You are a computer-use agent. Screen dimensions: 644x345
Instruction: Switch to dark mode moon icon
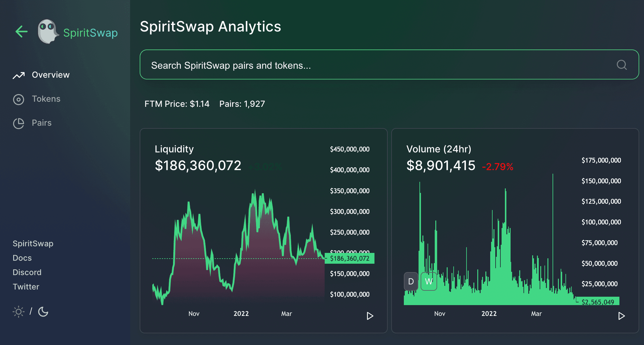tap(43, 312)
